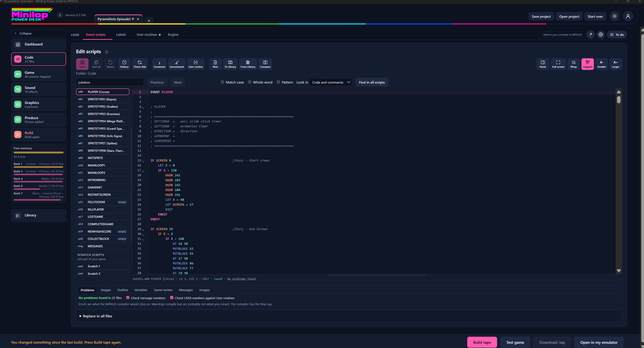644x348 pixels.
Task: Toggle the Suggest feature
Action: (588, 64)
